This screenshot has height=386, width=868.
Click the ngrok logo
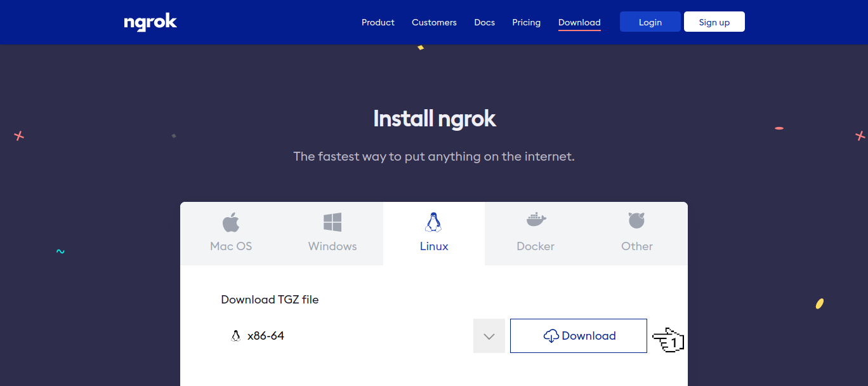(x=150, y=22)
